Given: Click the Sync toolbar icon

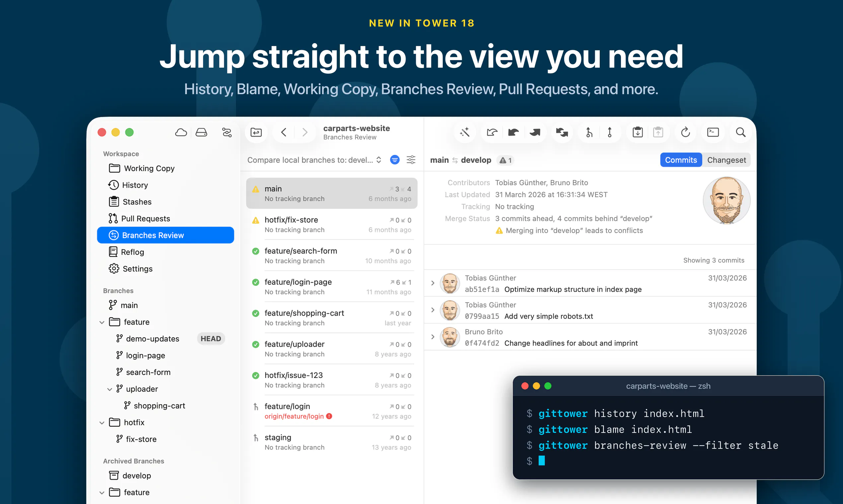Looking at the screenshot, I should (562, 132).
